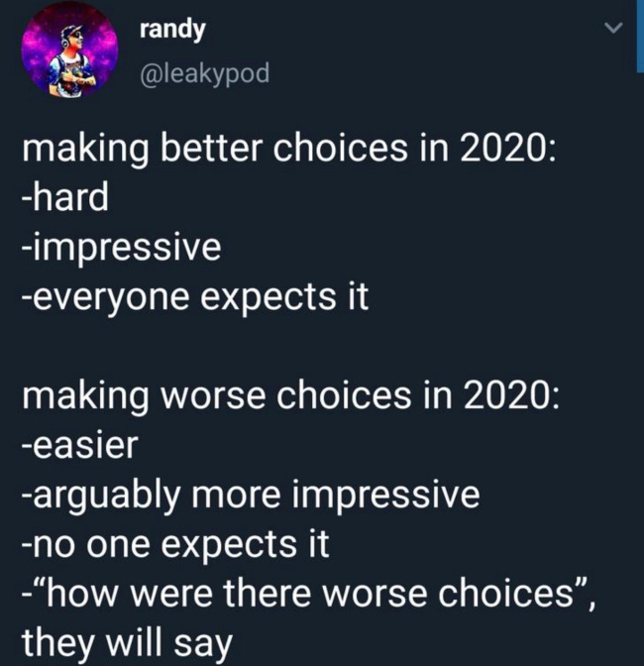Click the standalone "-impressive" line
Viewport: 644px width, 666px height.
(121, 248)
